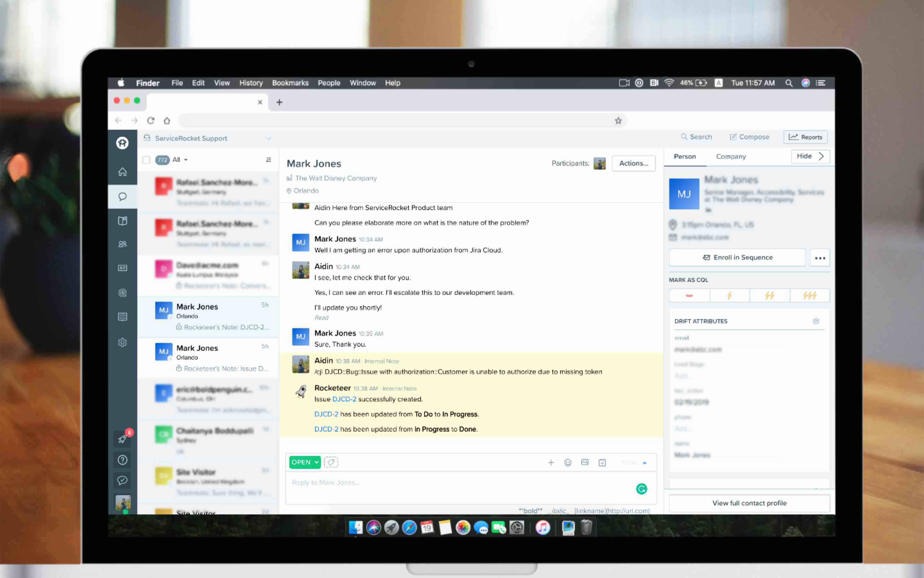
Task: Click the participant avatar thumbnail
Action: (599, 164)
